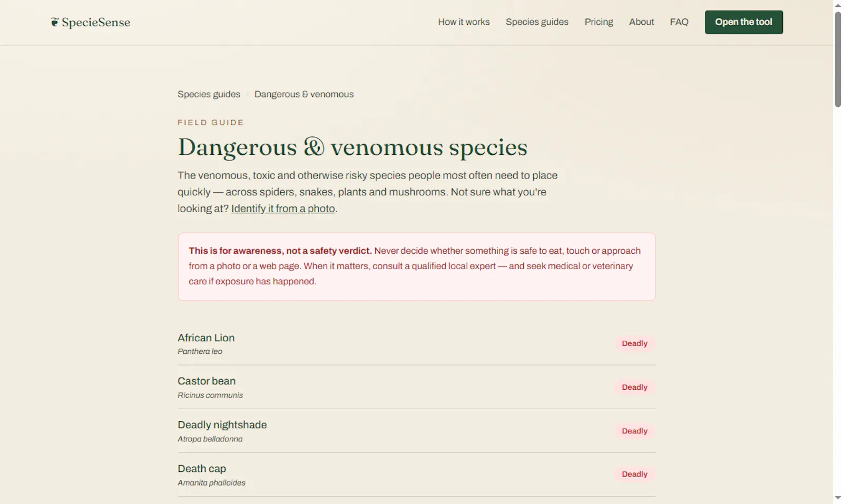The width and height of the screenshot is (843, 504).
Task: Click scientific name Panthera leo
Action: 200,351
